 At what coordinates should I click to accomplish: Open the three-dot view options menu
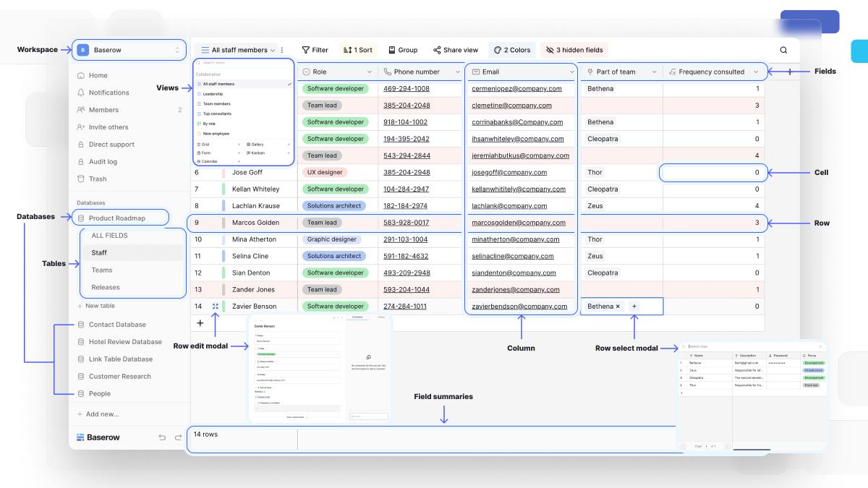click(282, 50)
